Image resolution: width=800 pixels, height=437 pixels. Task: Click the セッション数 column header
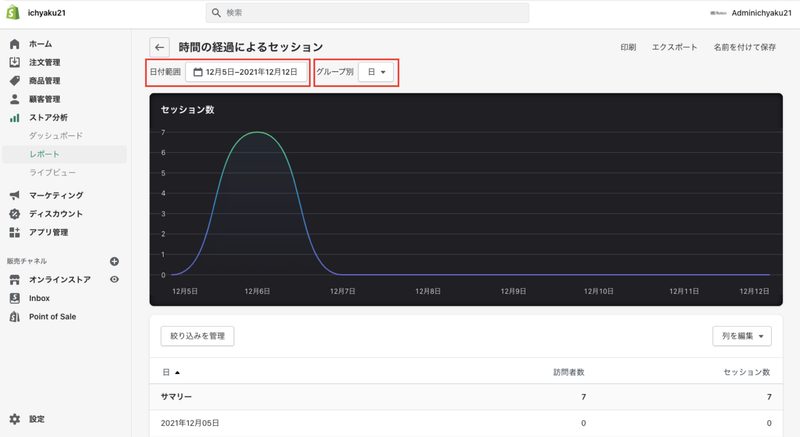point(747,372)
